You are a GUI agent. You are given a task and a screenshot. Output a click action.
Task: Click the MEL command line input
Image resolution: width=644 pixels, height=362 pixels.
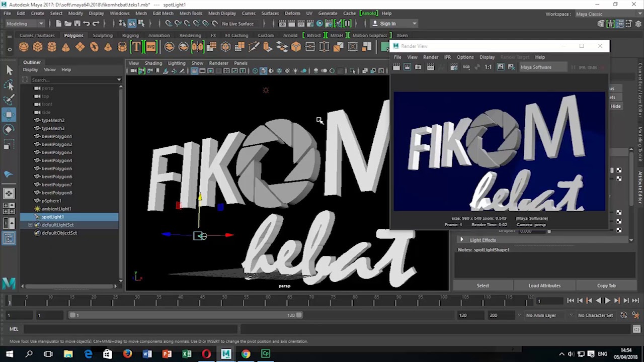131,329
